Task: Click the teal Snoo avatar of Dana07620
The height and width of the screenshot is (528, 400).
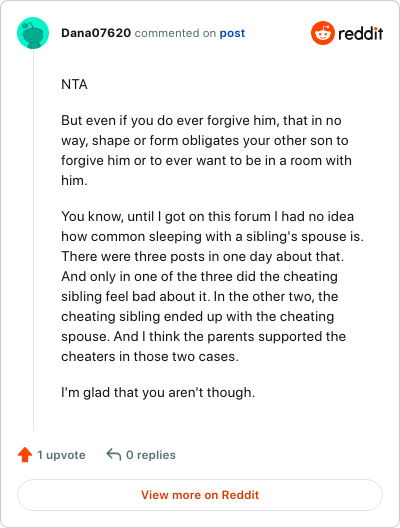Action: point(33,33)
